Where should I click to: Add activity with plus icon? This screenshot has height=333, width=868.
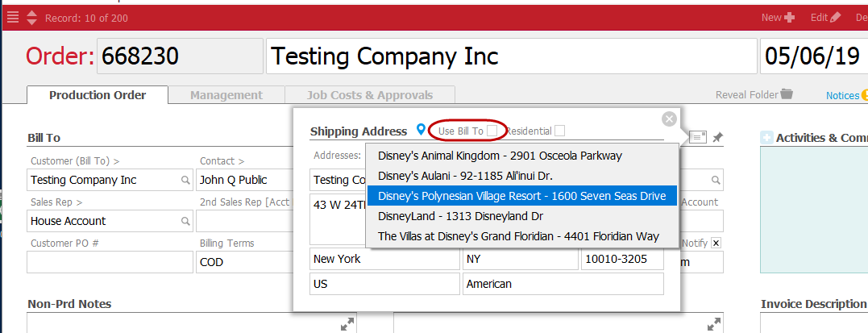pyautogui.click(x=767, y=137)
